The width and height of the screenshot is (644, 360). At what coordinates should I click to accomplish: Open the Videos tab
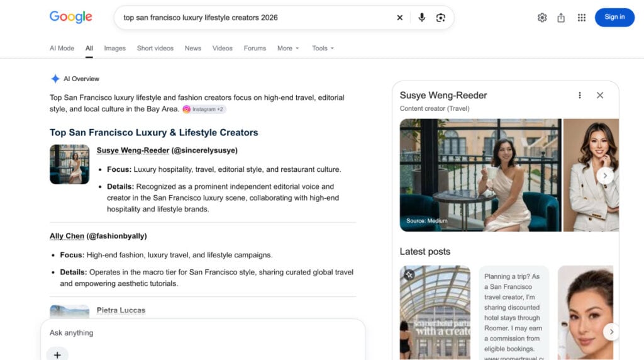[x=222, y=48]
